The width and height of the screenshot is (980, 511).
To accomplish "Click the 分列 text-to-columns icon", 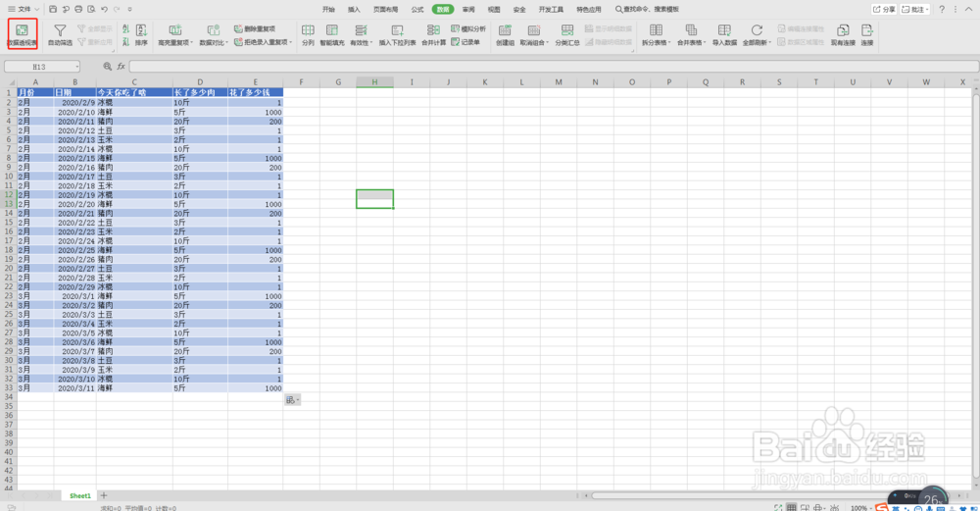I will (x=308, y=34).
